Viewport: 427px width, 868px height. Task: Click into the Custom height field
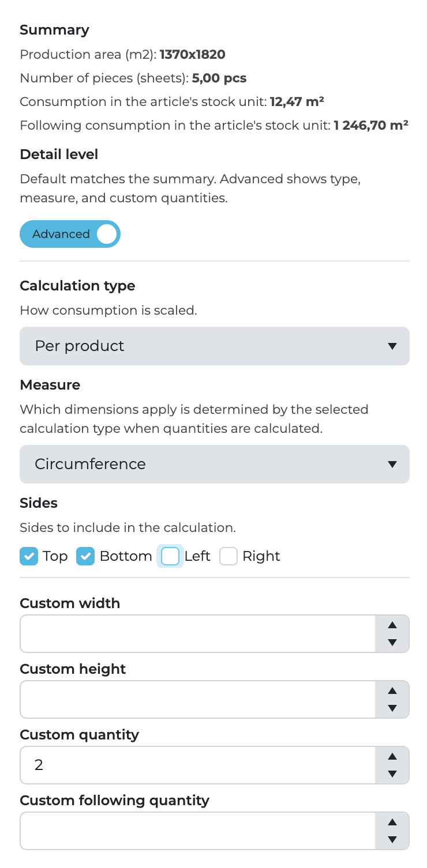click(x=197, y=700)
